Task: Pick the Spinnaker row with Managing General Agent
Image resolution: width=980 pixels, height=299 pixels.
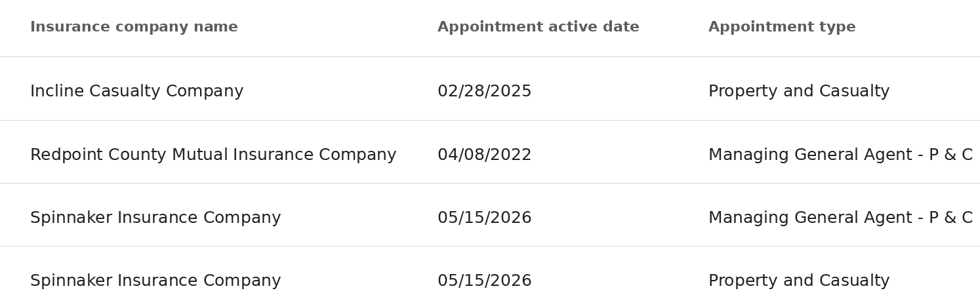Action: 490,215
